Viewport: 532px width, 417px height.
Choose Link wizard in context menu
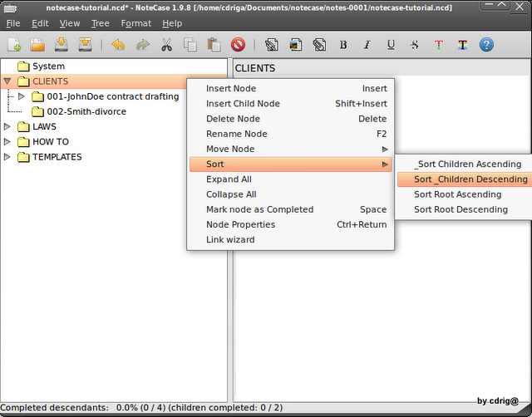click(x=290, y=240)
